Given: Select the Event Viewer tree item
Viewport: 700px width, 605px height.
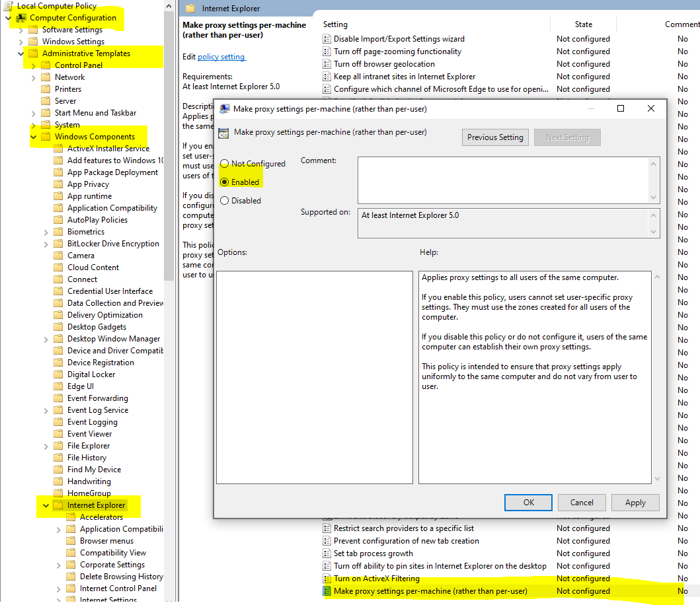Looking at the screenshot, I should (90, 434).
